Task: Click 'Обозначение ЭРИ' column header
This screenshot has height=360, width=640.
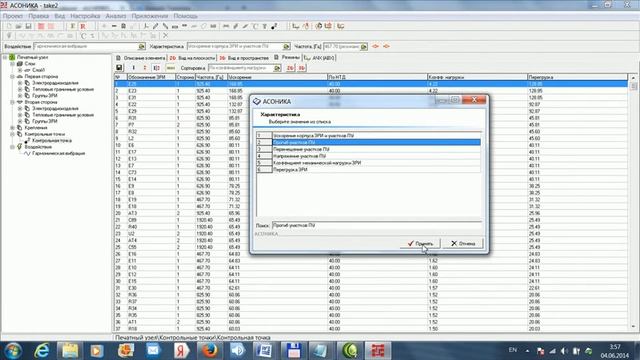Action: [x=151, y=77]
